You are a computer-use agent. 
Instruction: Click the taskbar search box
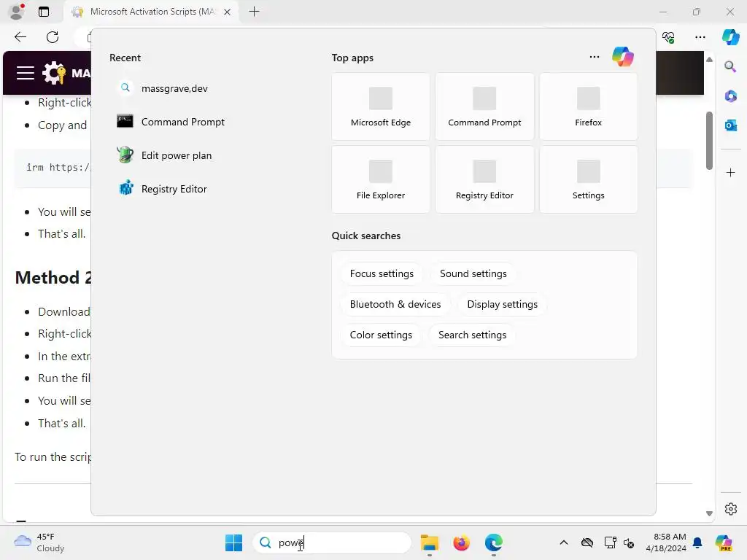(x=332, y=542)
